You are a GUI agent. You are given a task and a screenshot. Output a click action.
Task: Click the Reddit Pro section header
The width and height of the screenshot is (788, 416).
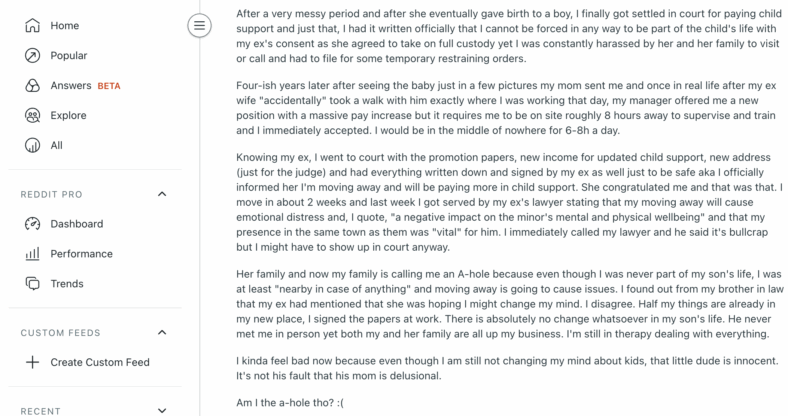(x=51, y=194)
